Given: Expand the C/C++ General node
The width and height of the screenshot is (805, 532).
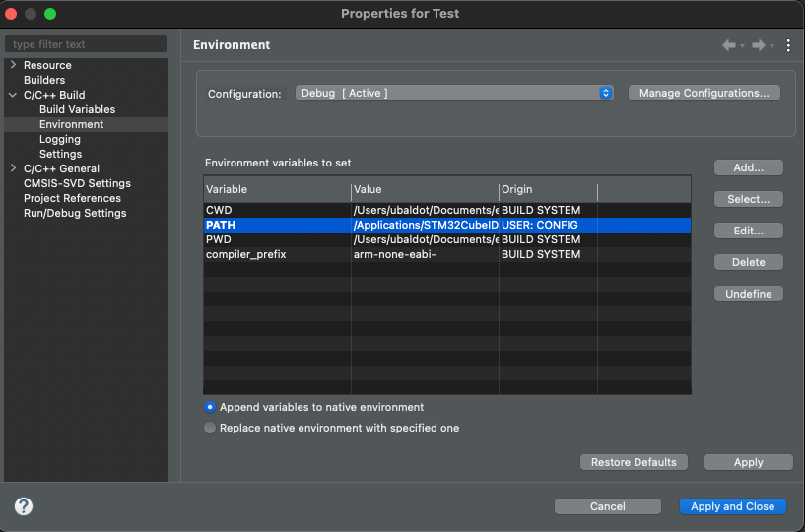Looking at the screenshot, I should (13, 168).
